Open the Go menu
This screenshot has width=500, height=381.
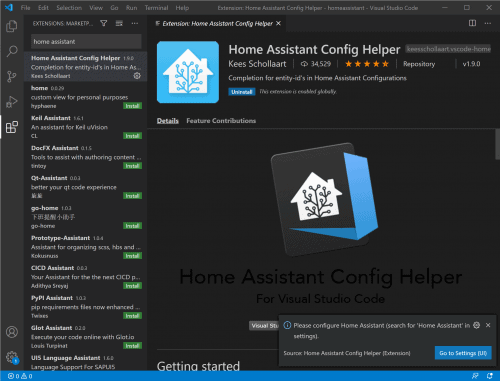114,8
